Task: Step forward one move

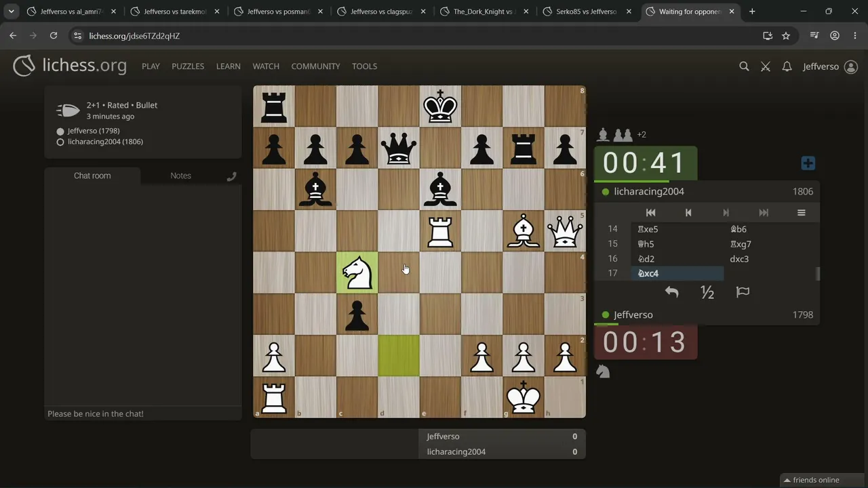Action: (726, 212)
